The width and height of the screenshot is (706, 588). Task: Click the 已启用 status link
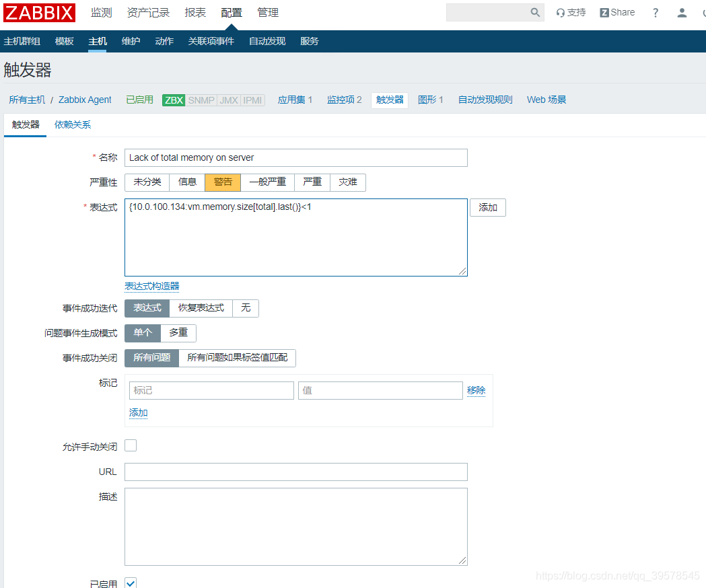point(139,100)
